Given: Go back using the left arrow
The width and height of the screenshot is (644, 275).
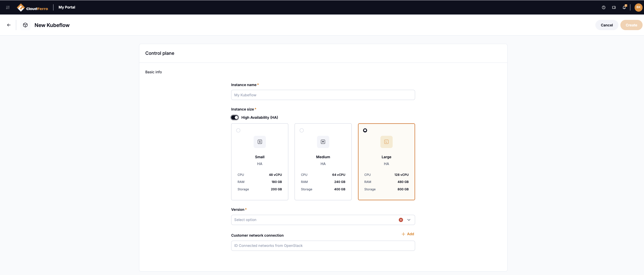Looking at the screenshot, I should pos(9,25).
